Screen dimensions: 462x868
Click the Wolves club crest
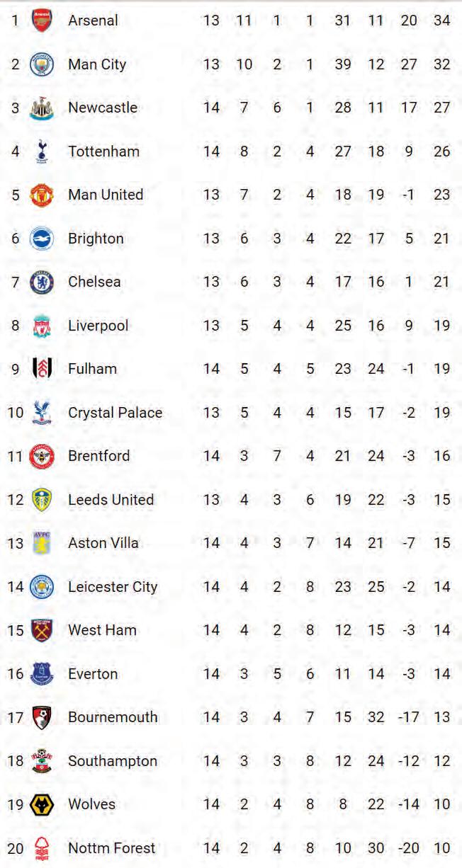point(42,805)
